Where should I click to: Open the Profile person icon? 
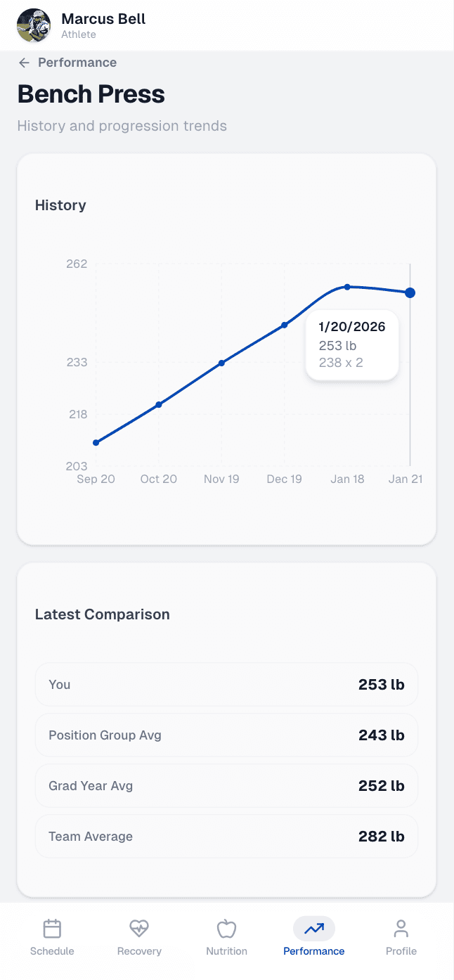pyautogui.click(x=401, y=929)
